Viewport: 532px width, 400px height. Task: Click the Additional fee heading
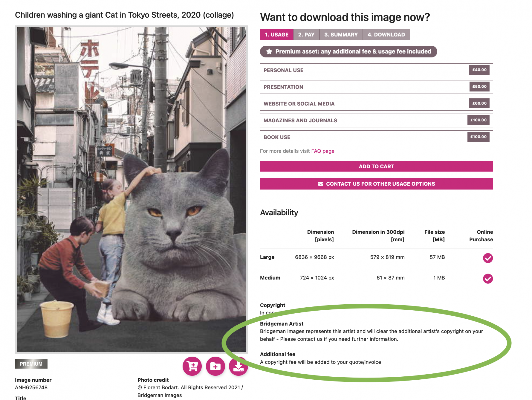coord(278,354)
